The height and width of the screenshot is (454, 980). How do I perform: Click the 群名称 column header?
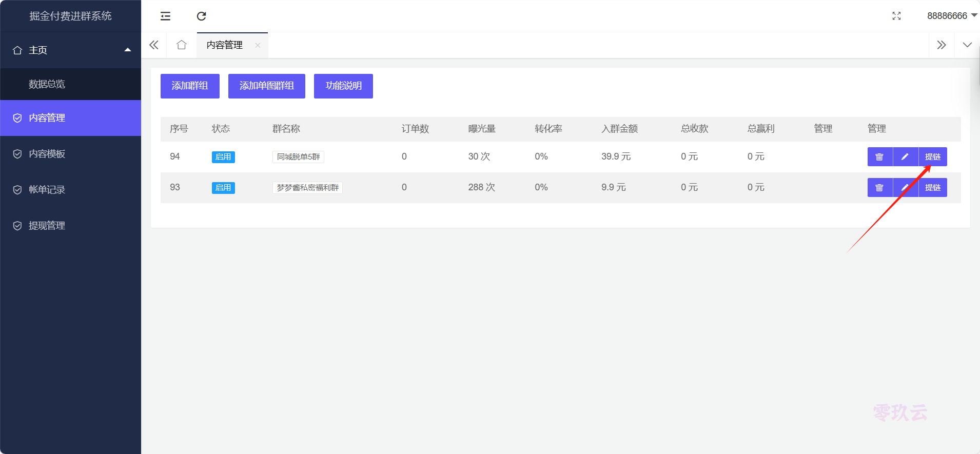point(286,129)
